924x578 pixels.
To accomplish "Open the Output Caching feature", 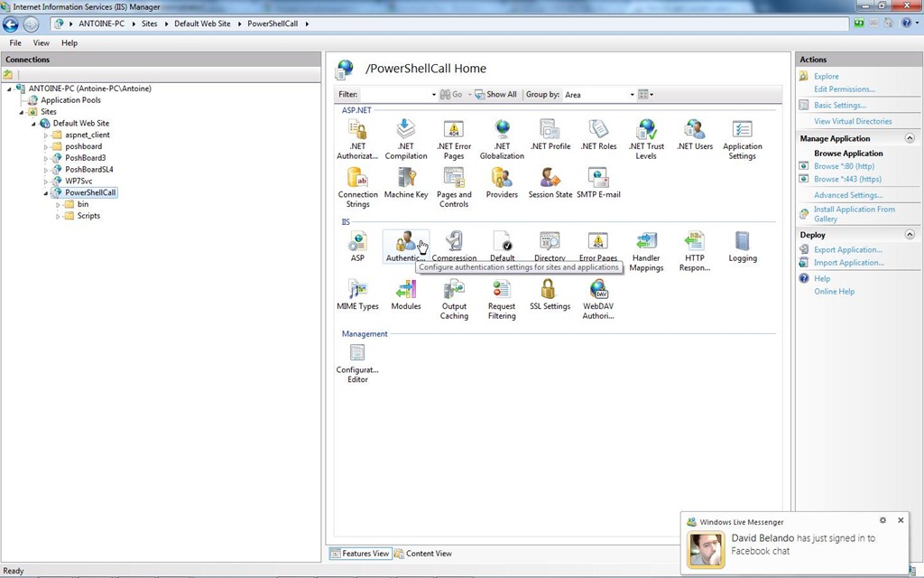I will (454, 300).
